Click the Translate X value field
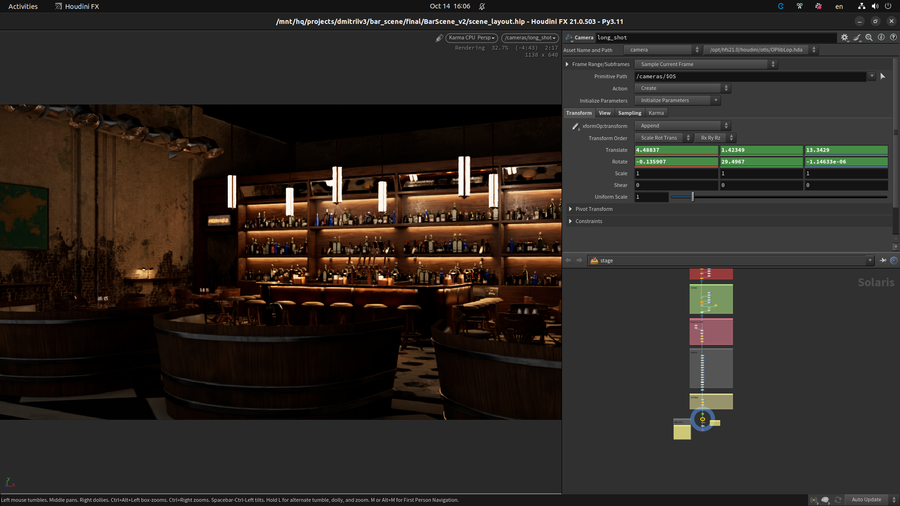The width and height of the screenshot is (900, 506). coord(675,150)
